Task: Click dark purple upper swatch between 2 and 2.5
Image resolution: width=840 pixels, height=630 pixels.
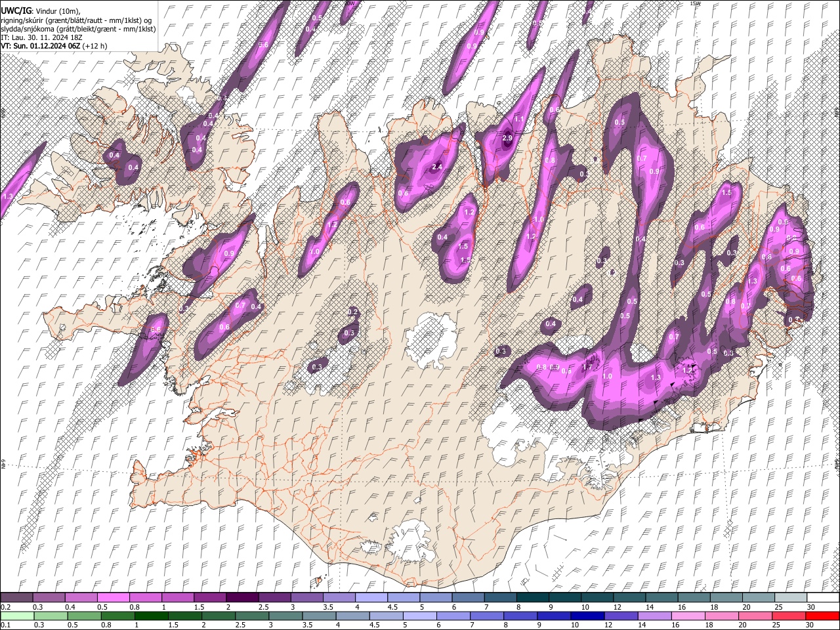Action: [x=241, y=598]
